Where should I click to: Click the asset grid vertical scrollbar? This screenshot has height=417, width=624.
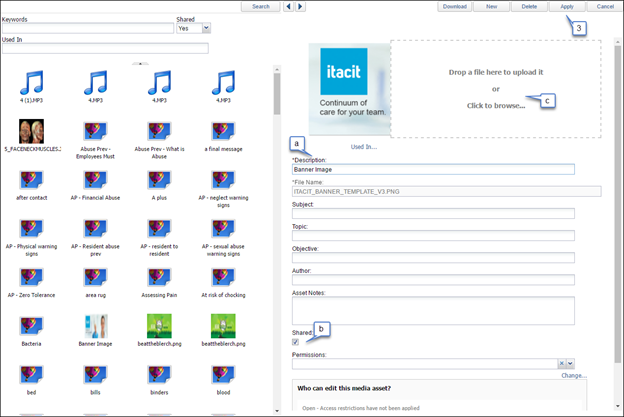tap(277, 240)
